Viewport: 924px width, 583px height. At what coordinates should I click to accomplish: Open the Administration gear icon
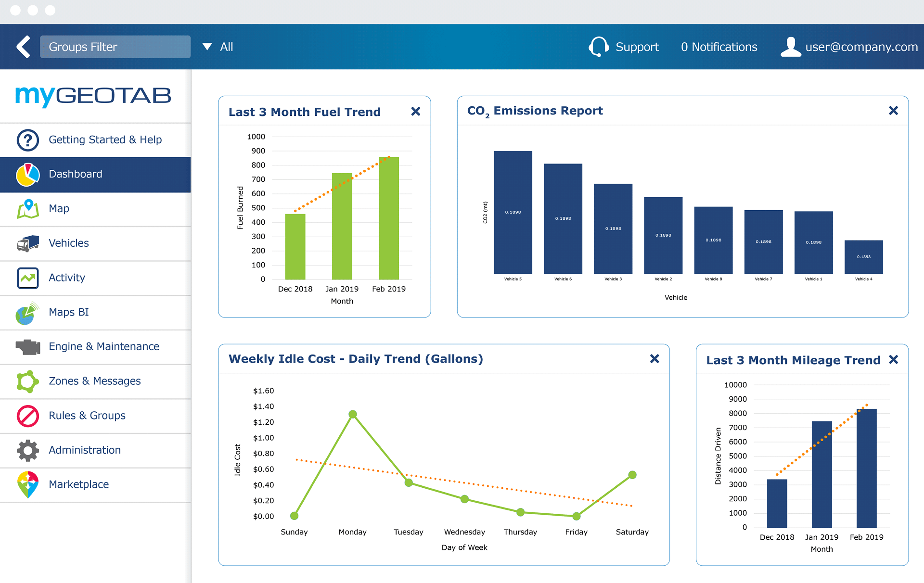pyautogui.click(x=27, y=451)
